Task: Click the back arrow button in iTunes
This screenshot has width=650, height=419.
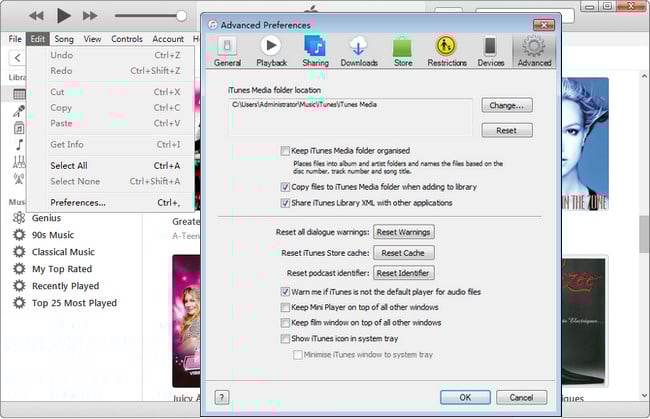Action: (x=17, y=58)
